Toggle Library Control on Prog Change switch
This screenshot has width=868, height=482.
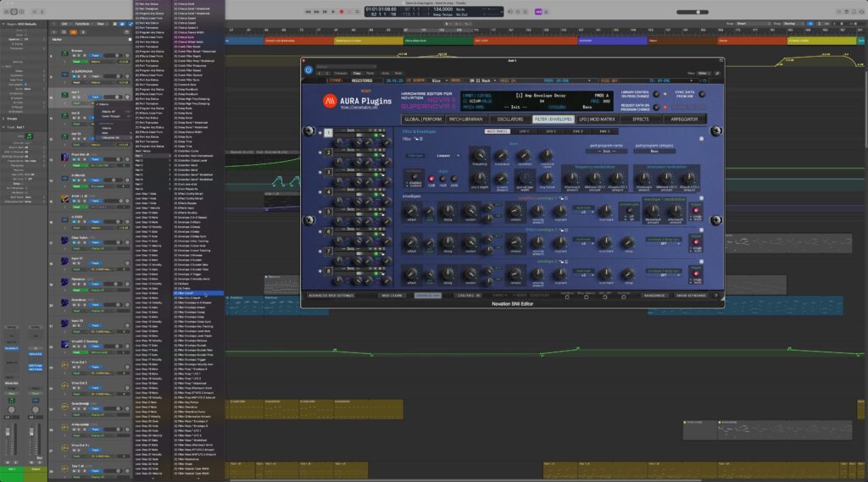(x=657, y=95)
